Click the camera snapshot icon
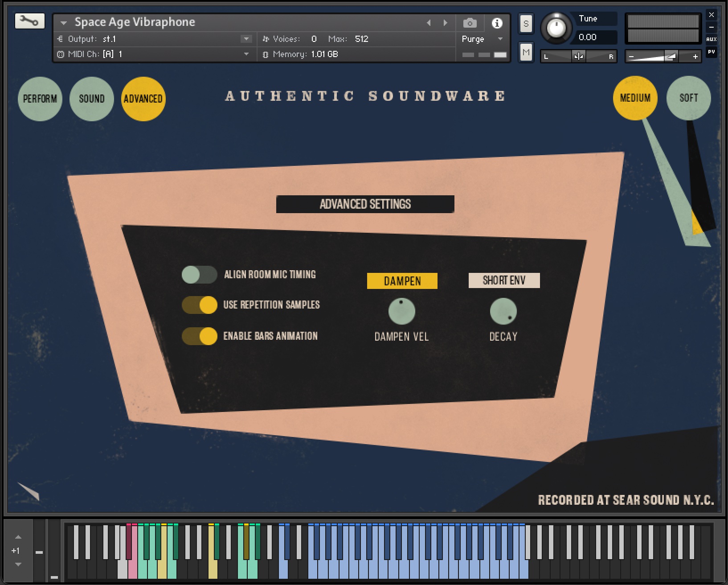The width and height of the screenshot is (728, 585). click(470, 23)
